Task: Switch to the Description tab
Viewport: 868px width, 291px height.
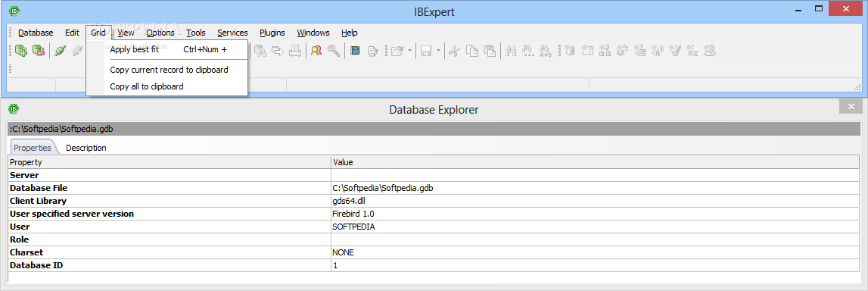Action: coord(86,148)
